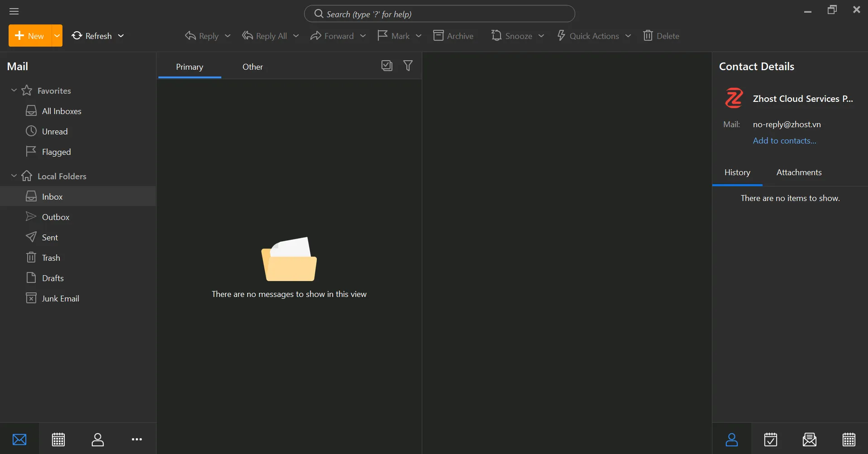Open the New button dropdown arrow
868x454 pixels.
coord(57,36)
